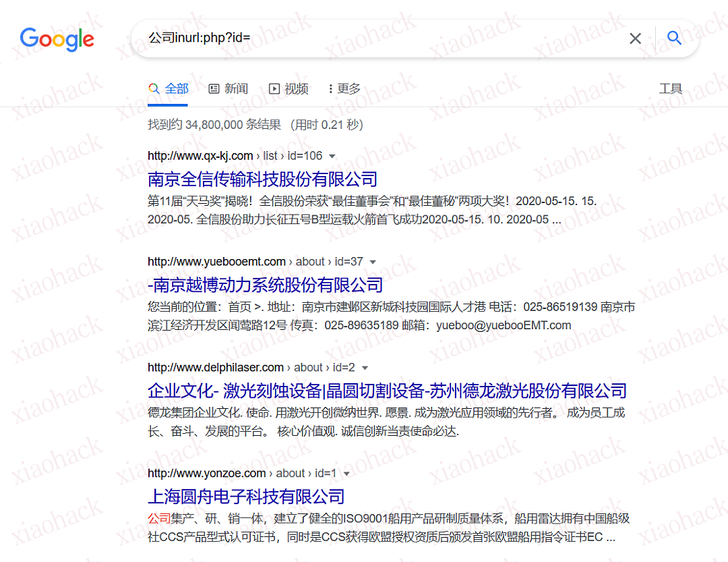This screenshot has width=728, height=562.
Task: Switch to the 新闻 (News) tab
Action: 228,89
